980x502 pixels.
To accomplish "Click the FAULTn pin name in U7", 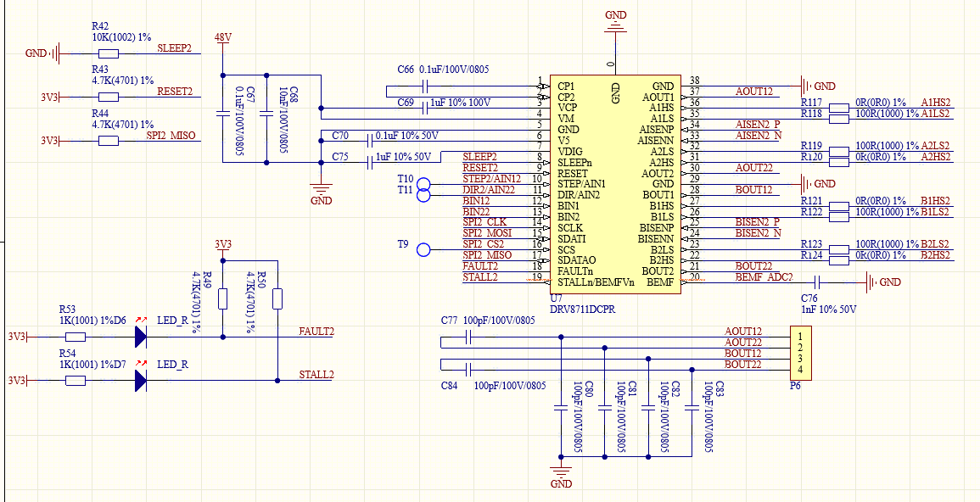I will 575,271.
